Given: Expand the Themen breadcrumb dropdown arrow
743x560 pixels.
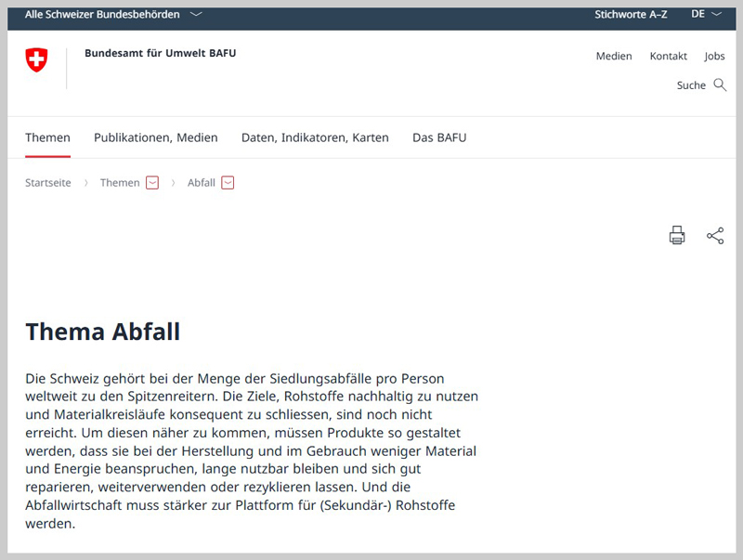Looking at the screenshot, I should coord(152,183).
